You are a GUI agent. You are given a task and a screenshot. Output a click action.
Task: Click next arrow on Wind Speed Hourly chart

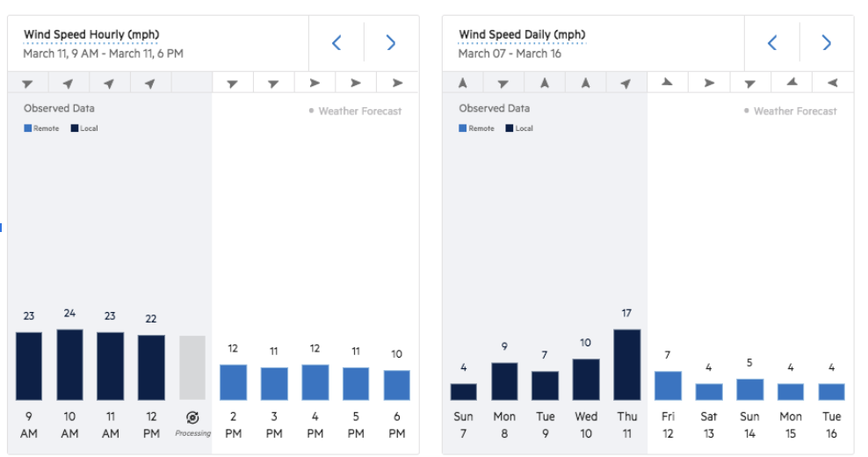[x=391, y=43]
